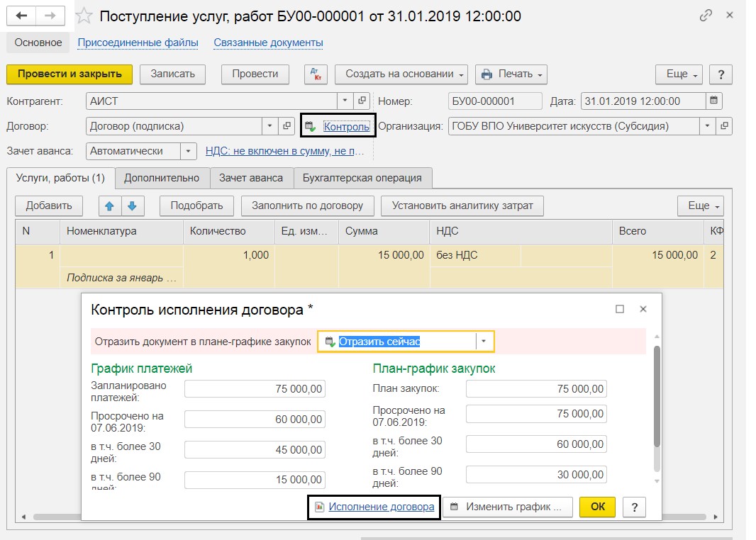Click the dialog's vertical scrollbar
The height and width of the screenshot is (540, 756).
pyautogui.click(x=657, y=397)
